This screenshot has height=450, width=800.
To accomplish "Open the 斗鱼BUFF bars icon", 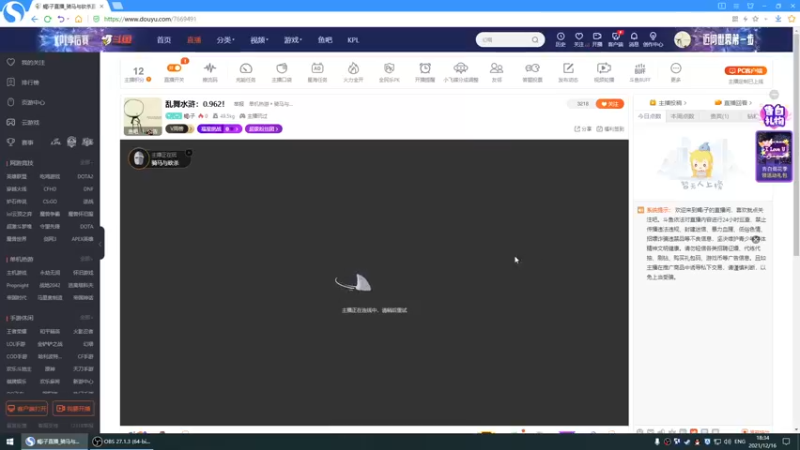I will 640,71.
